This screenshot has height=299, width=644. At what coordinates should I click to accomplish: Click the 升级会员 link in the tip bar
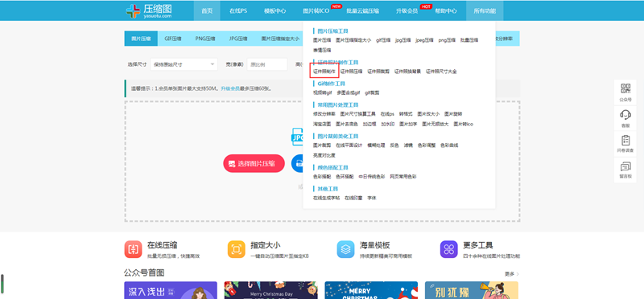[x=230, y=88]
